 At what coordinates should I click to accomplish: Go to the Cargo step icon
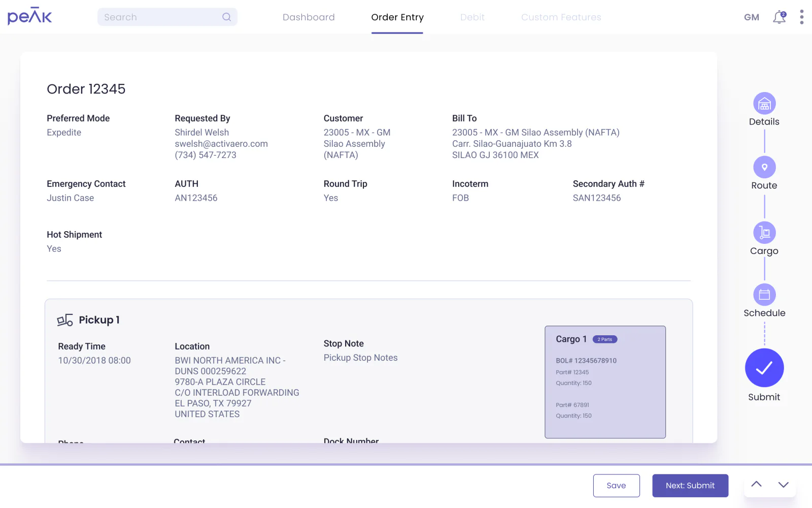(x=764, y=233)
